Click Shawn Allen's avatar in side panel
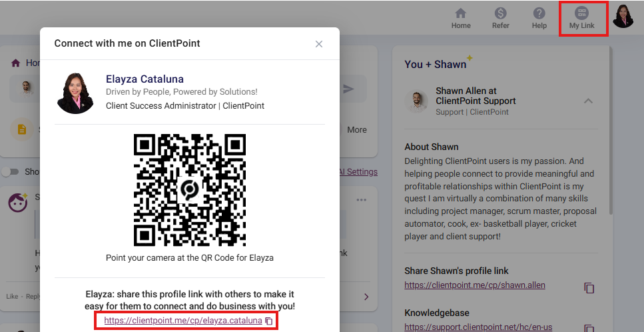 click(416, 101)
